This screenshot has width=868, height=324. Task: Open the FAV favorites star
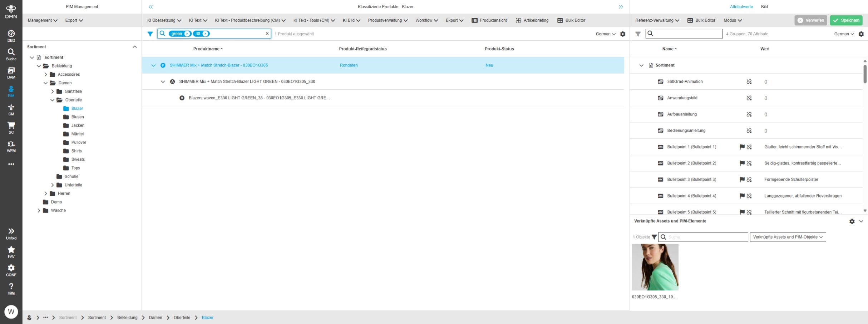click(11, 251)
